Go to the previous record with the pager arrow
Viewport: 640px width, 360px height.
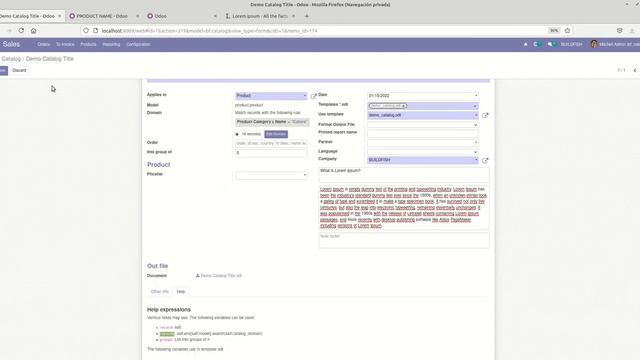click(x=635, y=70)
